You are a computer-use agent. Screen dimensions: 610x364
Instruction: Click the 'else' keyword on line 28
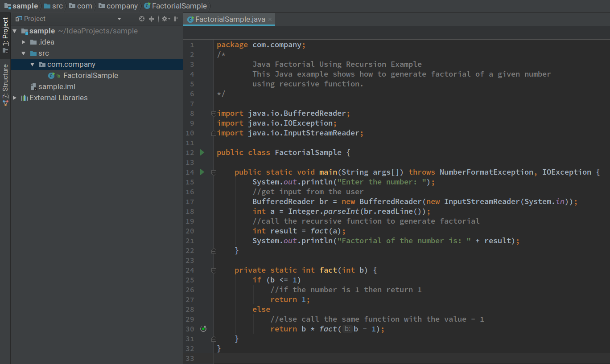click(261, 309)
